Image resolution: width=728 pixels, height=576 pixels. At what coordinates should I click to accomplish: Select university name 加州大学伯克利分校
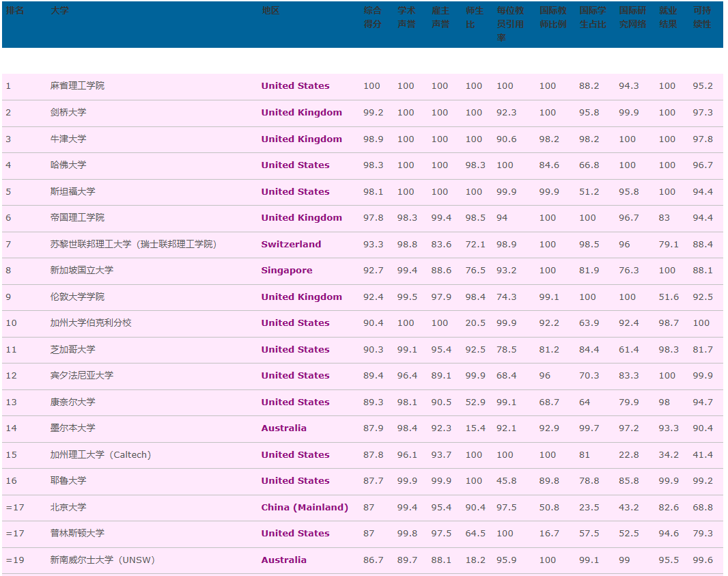91,323
